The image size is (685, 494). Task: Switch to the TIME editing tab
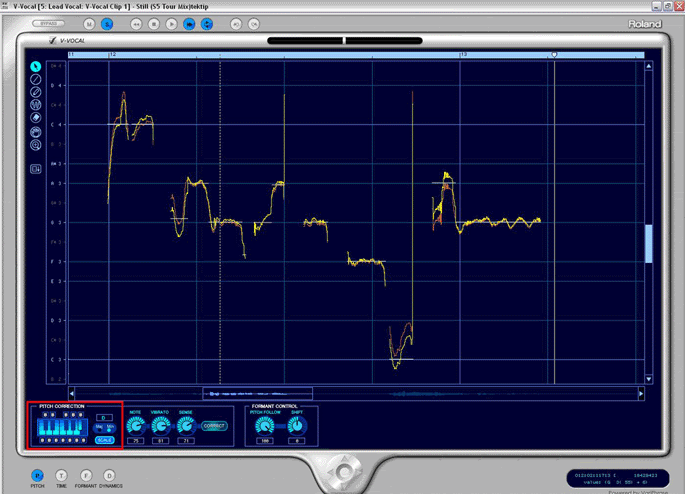(61, 475)
